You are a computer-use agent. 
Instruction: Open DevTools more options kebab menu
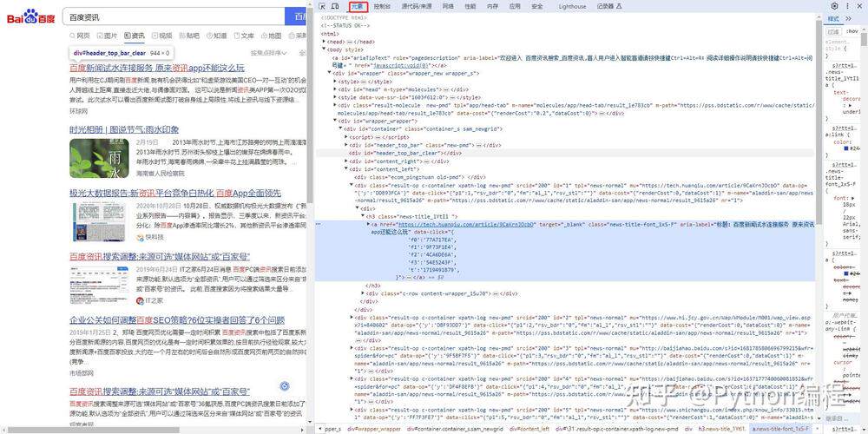pyautogui.click(x=847, y=6)
